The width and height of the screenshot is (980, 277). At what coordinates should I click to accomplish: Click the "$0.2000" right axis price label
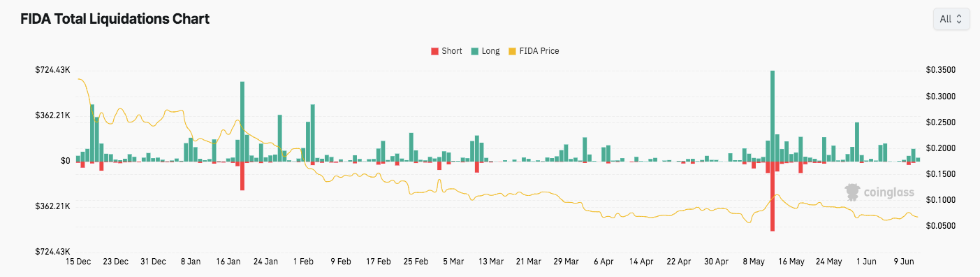pyautogui.click(x=940, y=148)
